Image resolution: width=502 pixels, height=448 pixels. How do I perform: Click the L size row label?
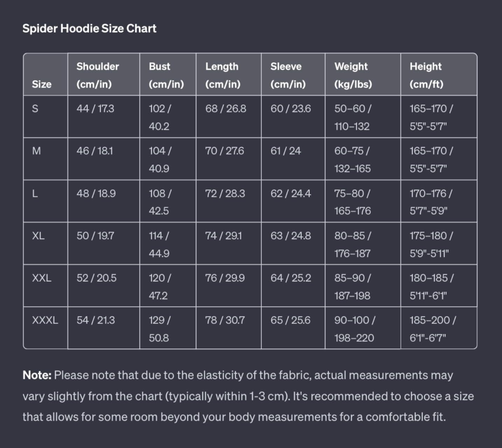35,194
